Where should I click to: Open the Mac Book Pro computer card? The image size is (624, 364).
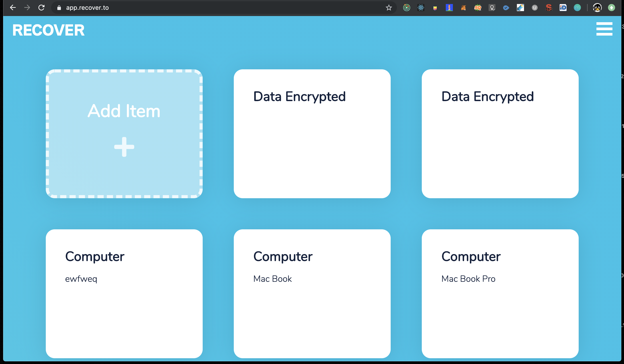(x=500, y=293)
